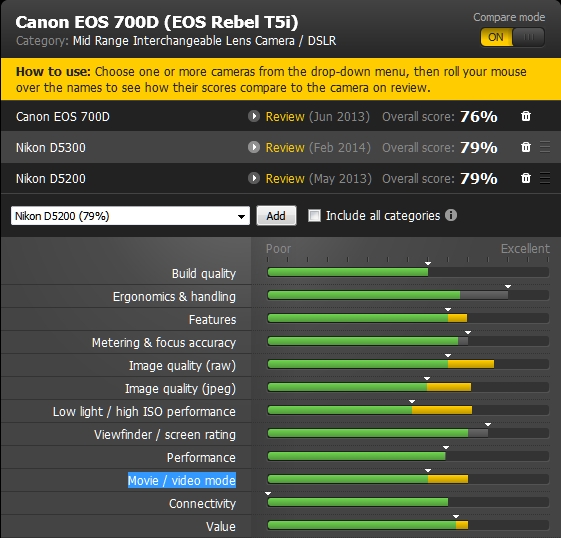Click the arrow icon beside Nikon D5200 review
Viewport: 561px width, 538px height.
click(254, 178)
